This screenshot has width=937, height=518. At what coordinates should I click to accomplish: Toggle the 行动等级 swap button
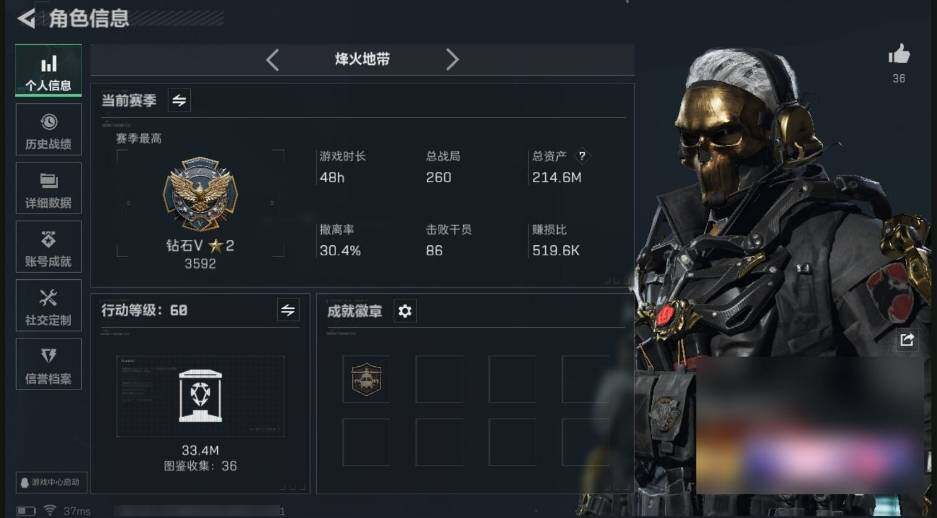[x=288, y=310]
